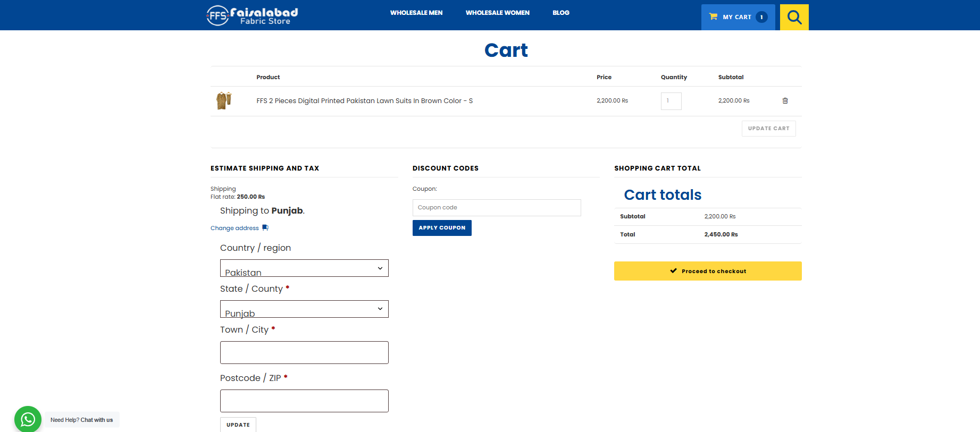Click the Update Cart button

pyautogui.click(x=768, y=129)
